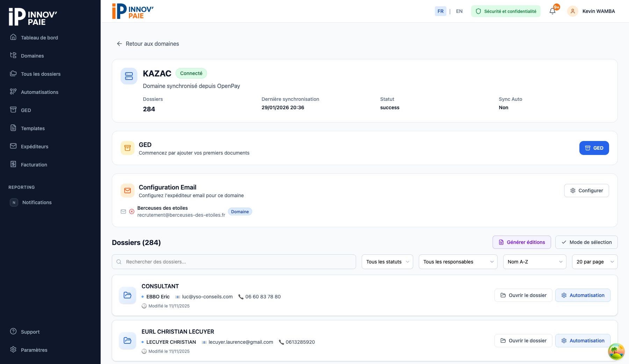629x364 pixels.
Task: Switch language to EN
Action: coord(459,11)
